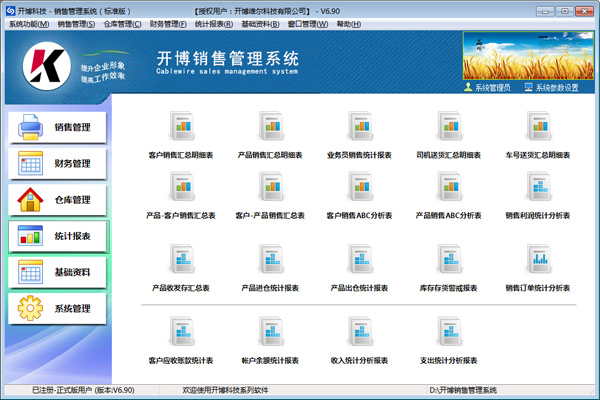Open 库存存货警戒报表 icon
The image size is (600, 400).
tap(450, 259)
